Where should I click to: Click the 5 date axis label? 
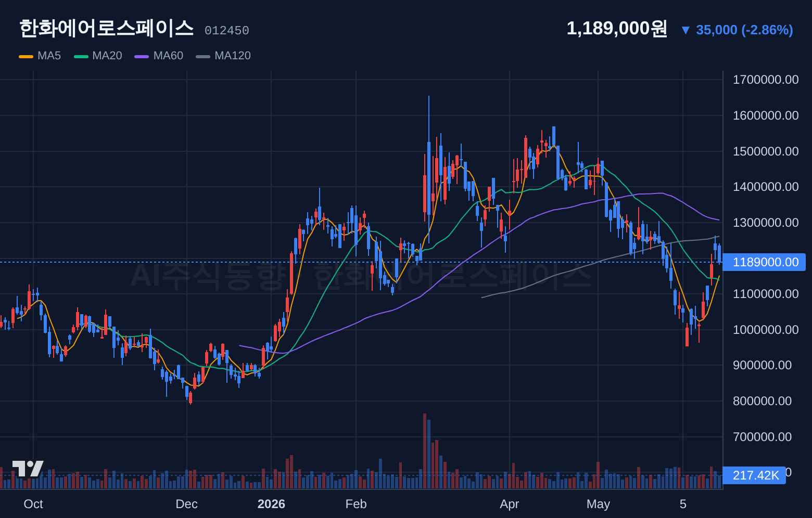click(683, 504)
